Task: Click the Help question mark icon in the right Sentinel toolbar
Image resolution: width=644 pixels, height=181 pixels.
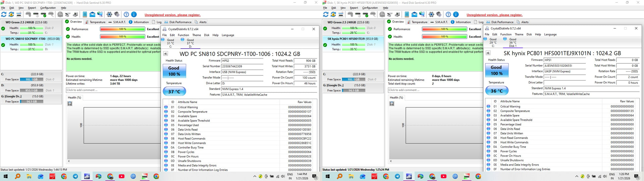Action: (x=448, y=14)
